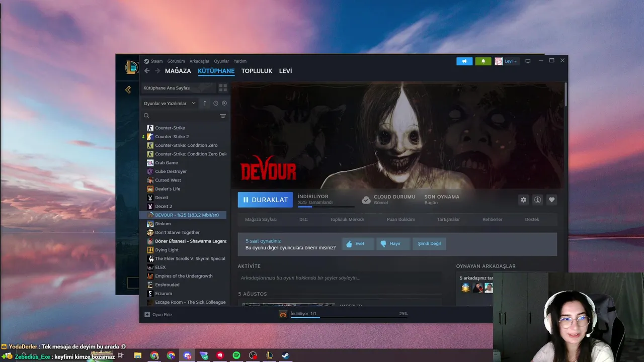644x362 pixels.
Task: Open Discord from the taskbar
Action: pos(187,355)
